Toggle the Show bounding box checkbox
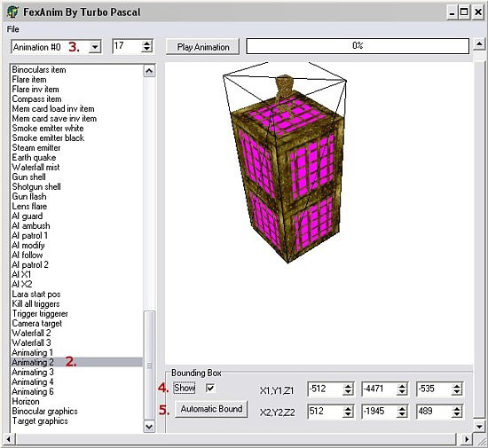Screen dimensions: 488x448 coord(210,388)
